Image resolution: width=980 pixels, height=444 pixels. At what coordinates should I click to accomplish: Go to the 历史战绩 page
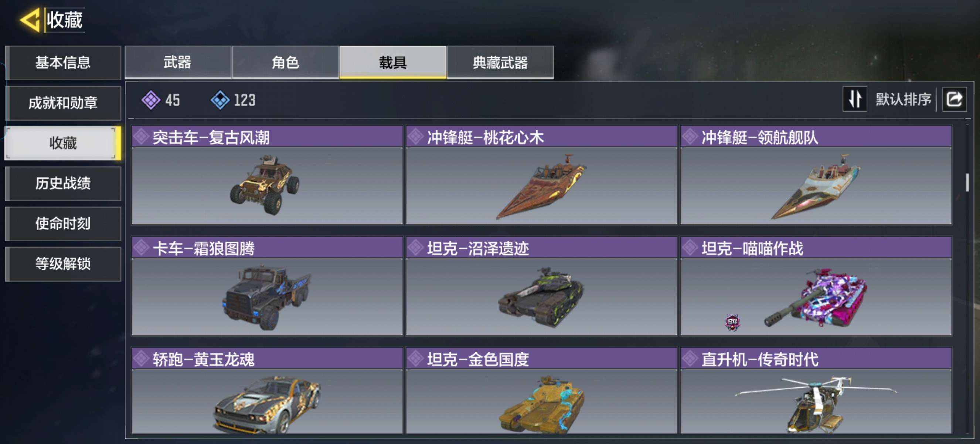tap(63, 184)
